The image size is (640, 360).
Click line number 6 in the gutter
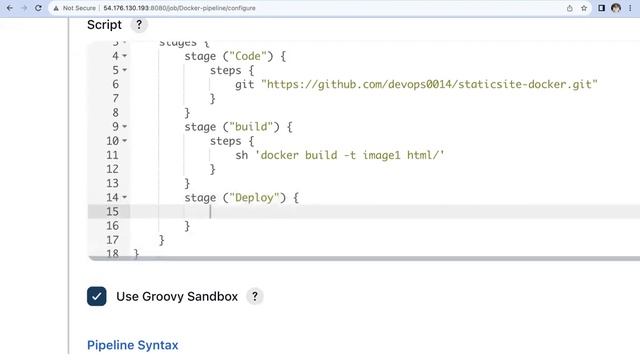[x=116, y=84]
